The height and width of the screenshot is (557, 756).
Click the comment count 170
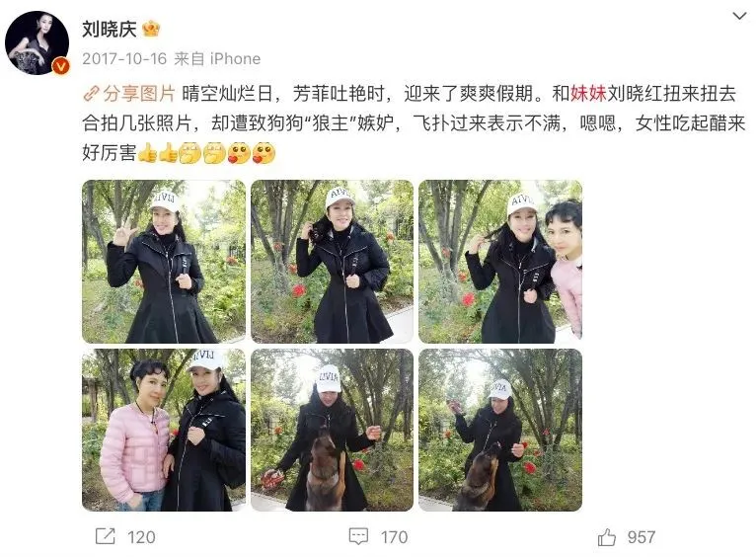(394, 537)
